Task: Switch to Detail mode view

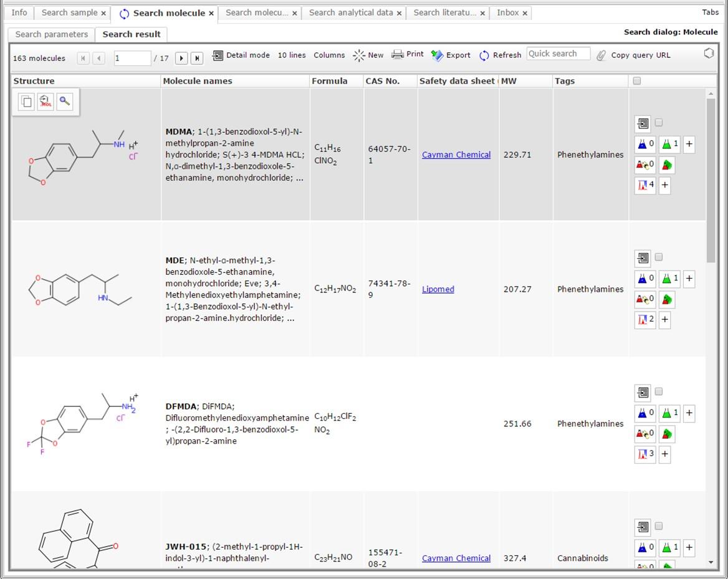Action: (x=241, y=55)
